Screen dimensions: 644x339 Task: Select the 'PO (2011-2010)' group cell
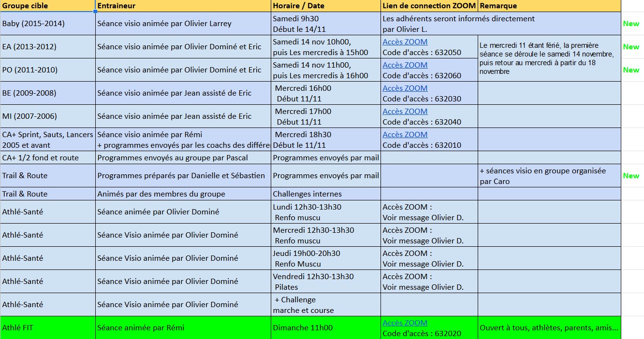pyautogui.click(x=48, y=70)
